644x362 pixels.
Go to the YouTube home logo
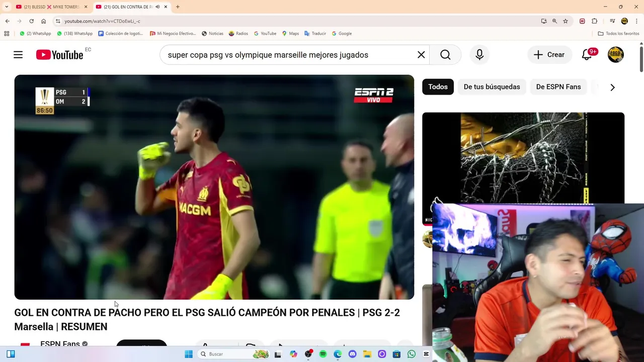click(x=59, y=55)
